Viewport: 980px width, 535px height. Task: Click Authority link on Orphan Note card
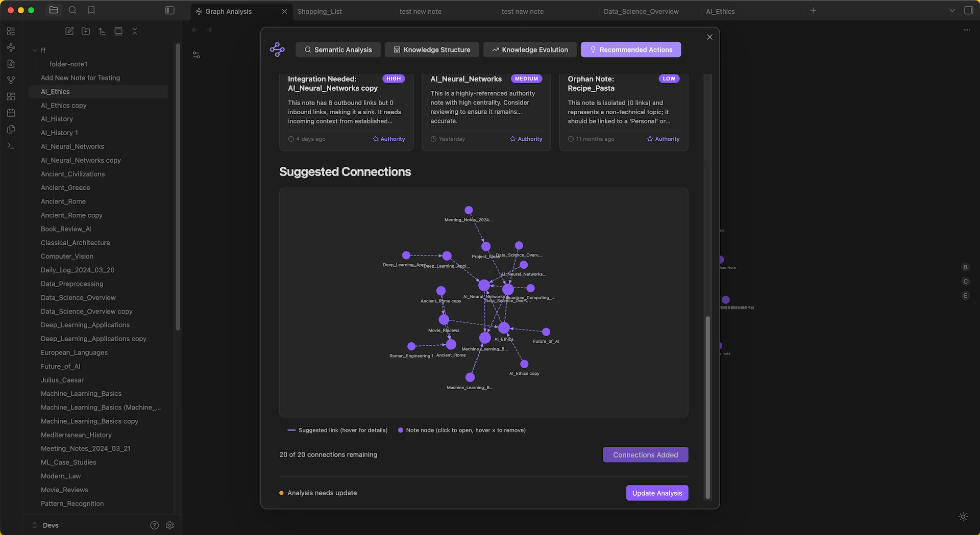click(664, 139)
